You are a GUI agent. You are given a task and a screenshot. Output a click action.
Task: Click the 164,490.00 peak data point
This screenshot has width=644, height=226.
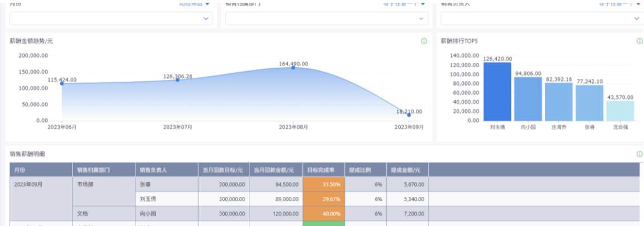[x=293, y=67]
